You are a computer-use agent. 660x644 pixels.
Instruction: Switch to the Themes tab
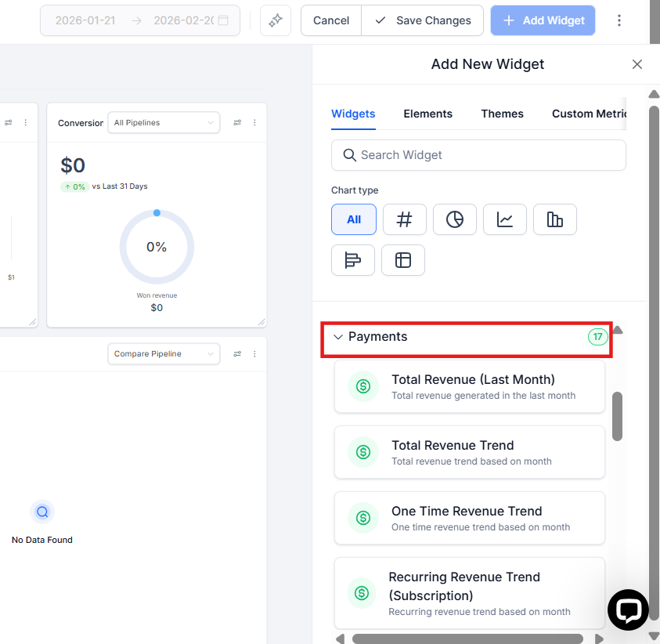(x=502, y=114)
